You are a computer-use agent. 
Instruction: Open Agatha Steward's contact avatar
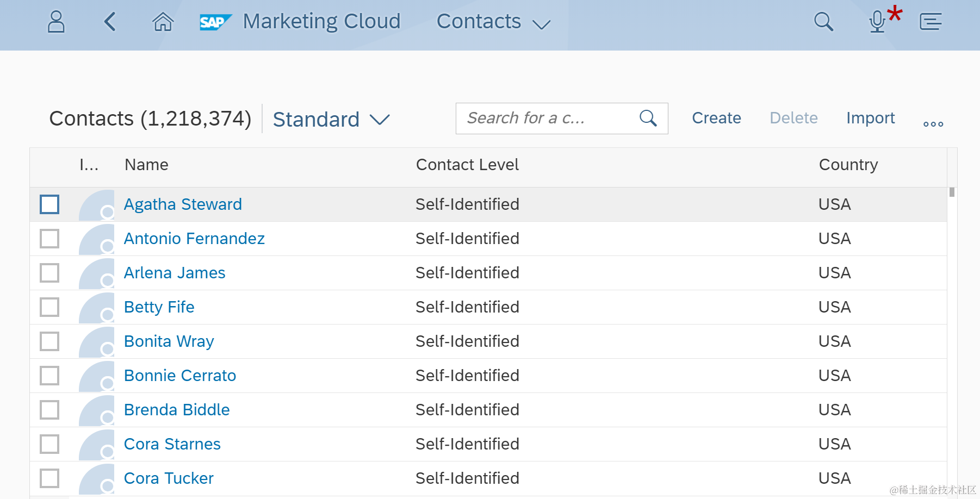coord(97,205)
